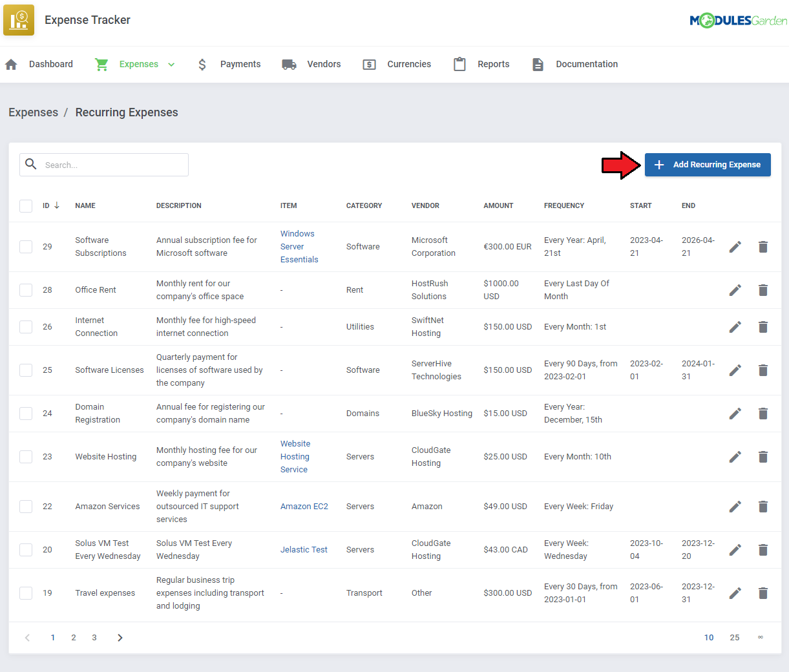Screen dimensions: 789x672
Task: Tick the Amazon Services row checkbox
Action: click(x=26, y=507)
